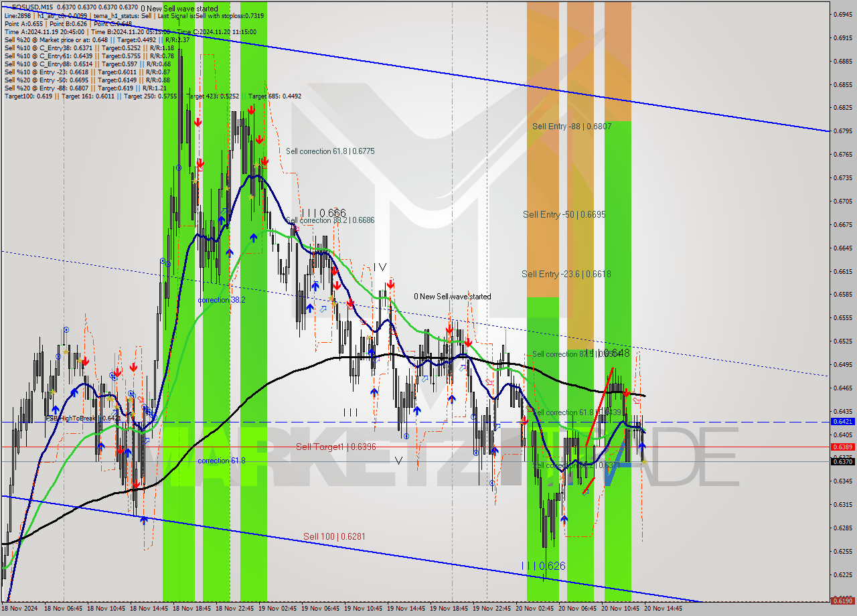
Task: Click the 'Sell %10 @ C_Entry38: 0.6371' line
Action: tap(89, 48)
